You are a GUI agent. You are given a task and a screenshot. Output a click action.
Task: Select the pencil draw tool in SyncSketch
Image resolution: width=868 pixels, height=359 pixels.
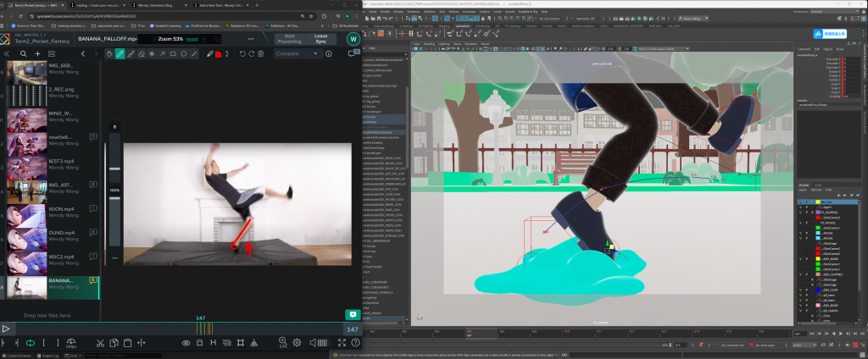point(120,53)
